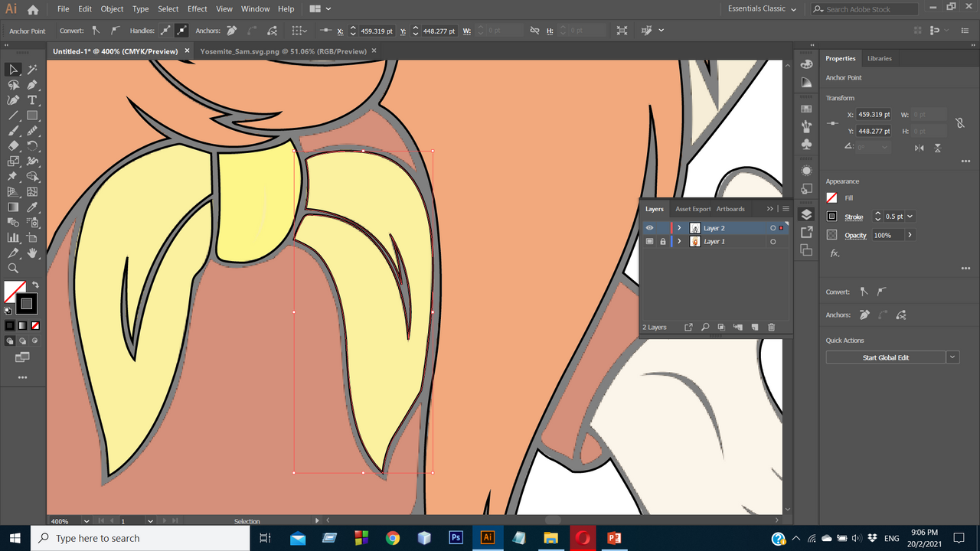The width and height of the screenshot is (980, 551).
Task: Open the zoom level dropdown at bottom
Action: [86, 521]
